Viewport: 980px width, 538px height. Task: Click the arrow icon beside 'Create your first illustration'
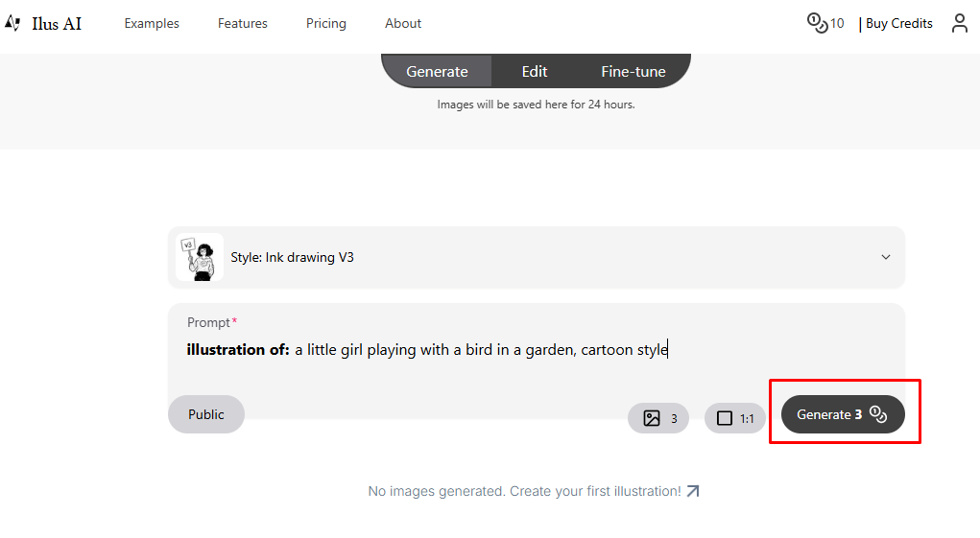pyautogui.click(x=693, y=491)
